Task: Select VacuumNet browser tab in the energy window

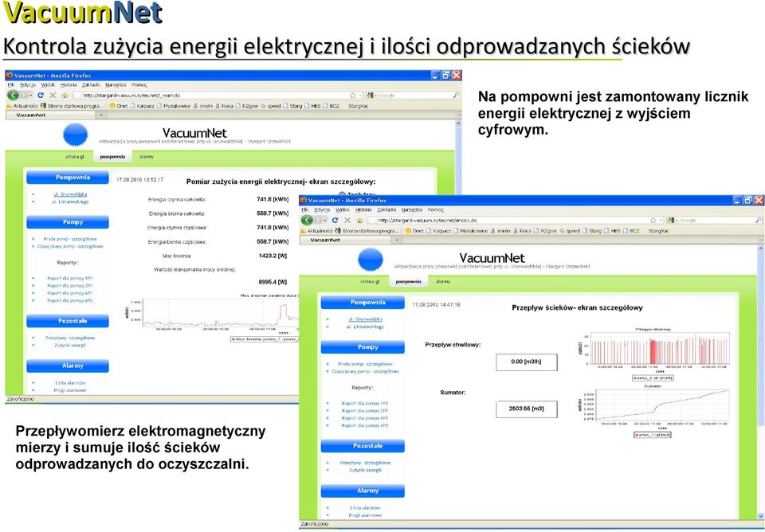Action: 50,115
